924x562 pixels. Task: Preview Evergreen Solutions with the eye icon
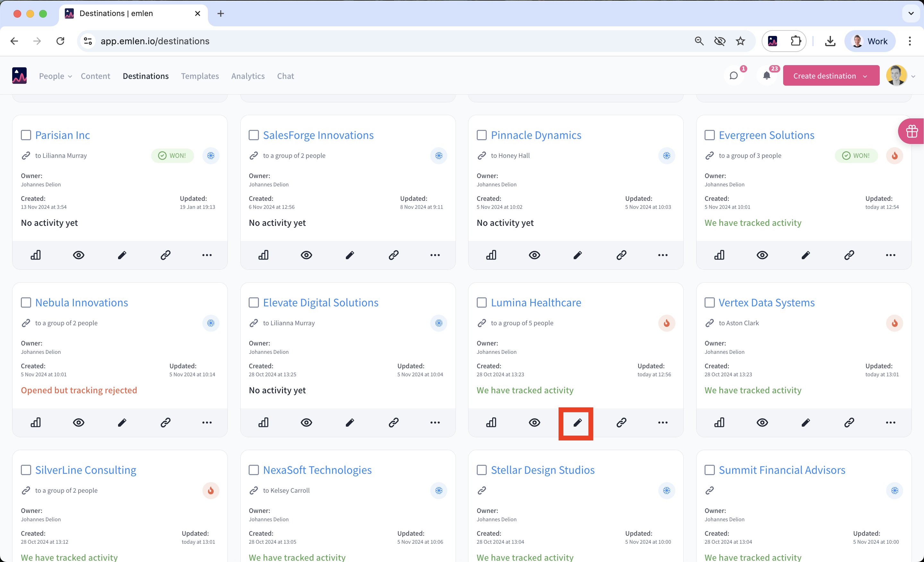(762, 255)
